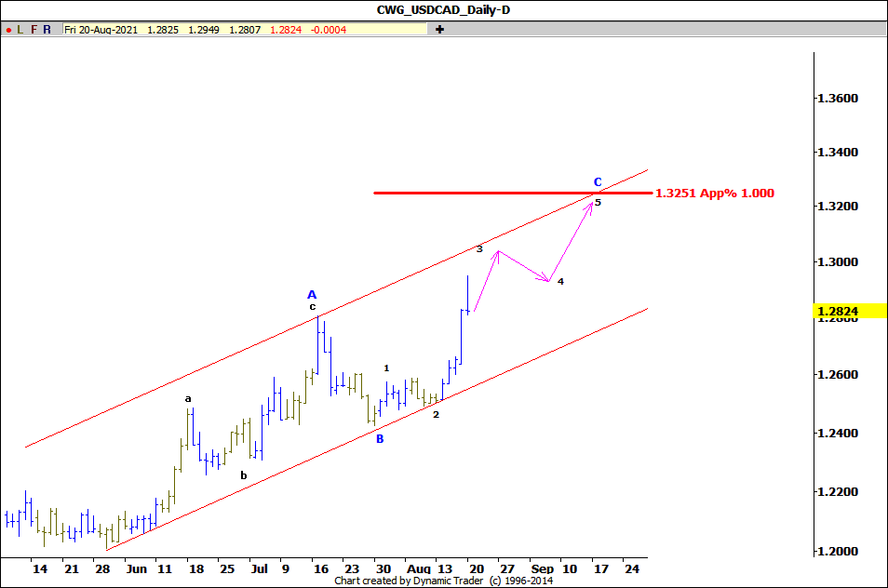The height and width of the screenshot is (588, 888).
Task: Click the 21 label on the date axis
Action: pos(72,568)
